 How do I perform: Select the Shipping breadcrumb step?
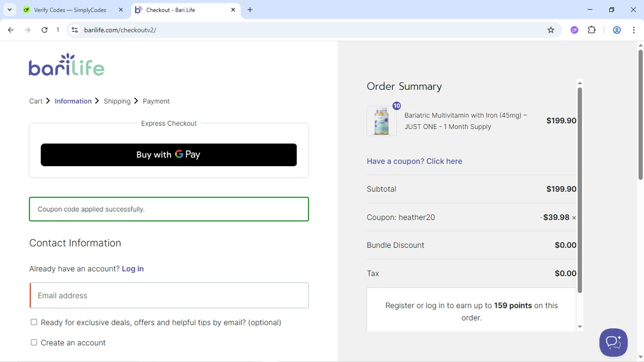click(117, 101)
